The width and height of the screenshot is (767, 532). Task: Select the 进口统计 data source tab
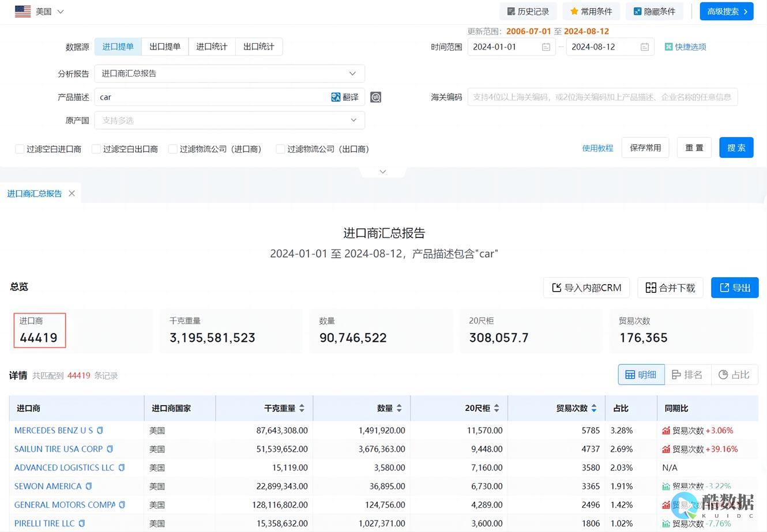click(212, 47)
